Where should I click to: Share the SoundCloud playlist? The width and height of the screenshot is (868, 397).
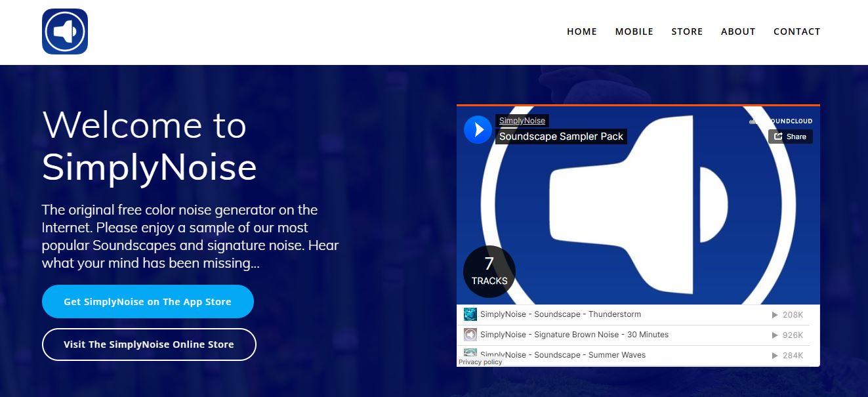(x=791, y=136)
